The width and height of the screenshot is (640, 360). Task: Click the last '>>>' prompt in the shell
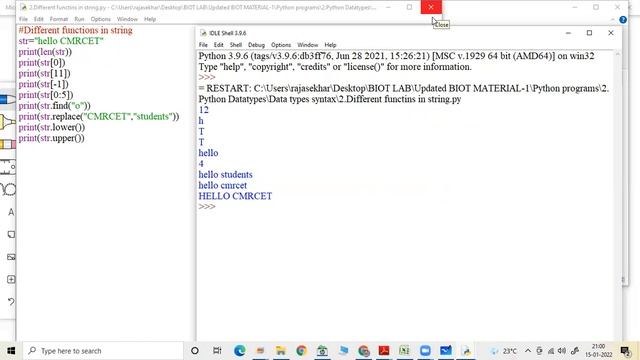207,207
